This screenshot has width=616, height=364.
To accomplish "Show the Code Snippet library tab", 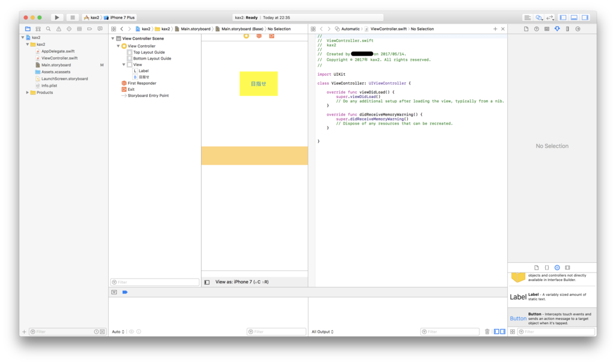I will click(x=547, y=267).
